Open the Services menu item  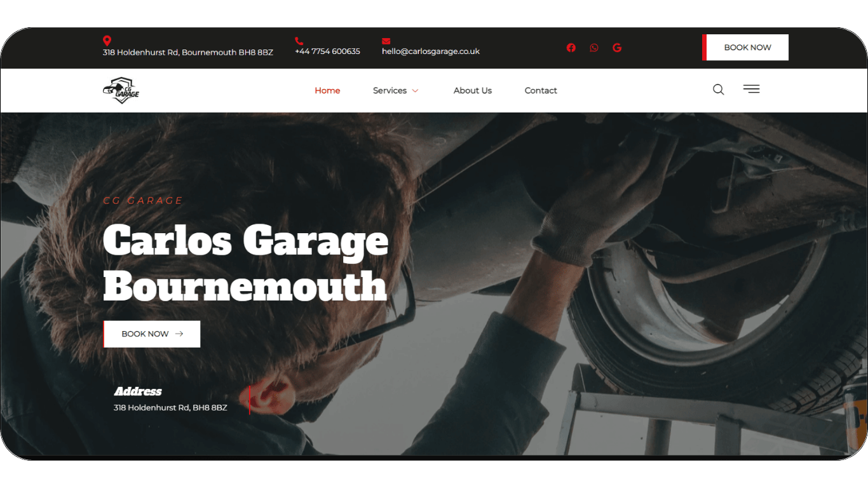[390, 91]
